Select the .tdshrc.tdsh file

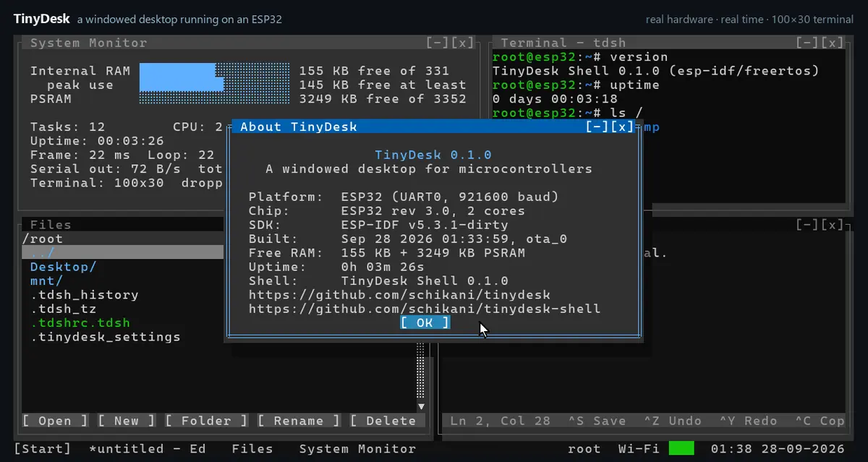coord(80,322)
